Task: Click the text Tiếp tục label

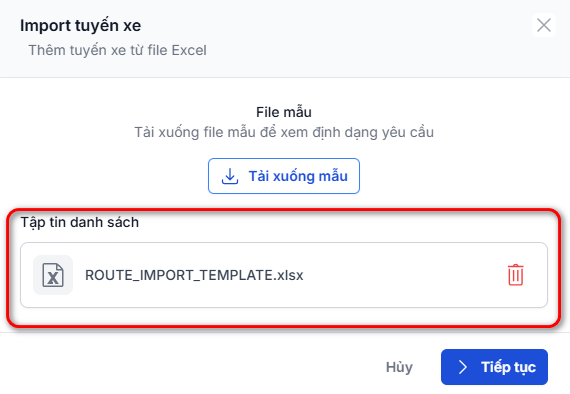Action: coord(509,367)
